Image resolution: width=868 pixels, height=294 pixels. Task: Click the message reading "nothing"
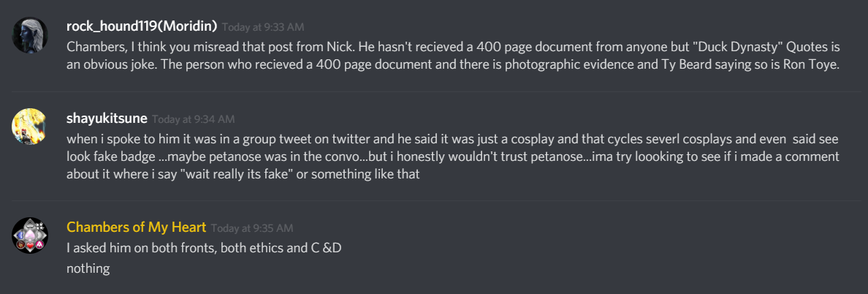coord(88,269)
